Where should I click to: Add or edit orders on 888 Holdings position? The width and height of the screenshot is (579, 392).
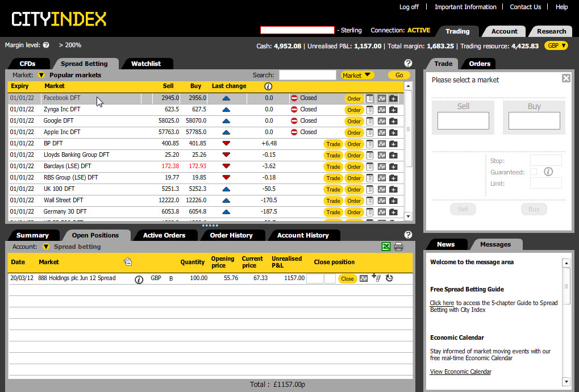(376, 278)
